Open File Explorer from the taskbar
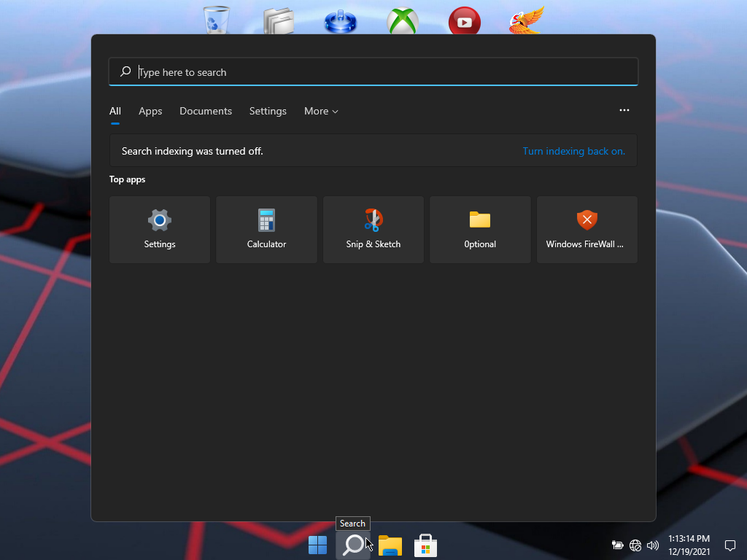Screen dimensions: 747x560 [x=390, y=545]
